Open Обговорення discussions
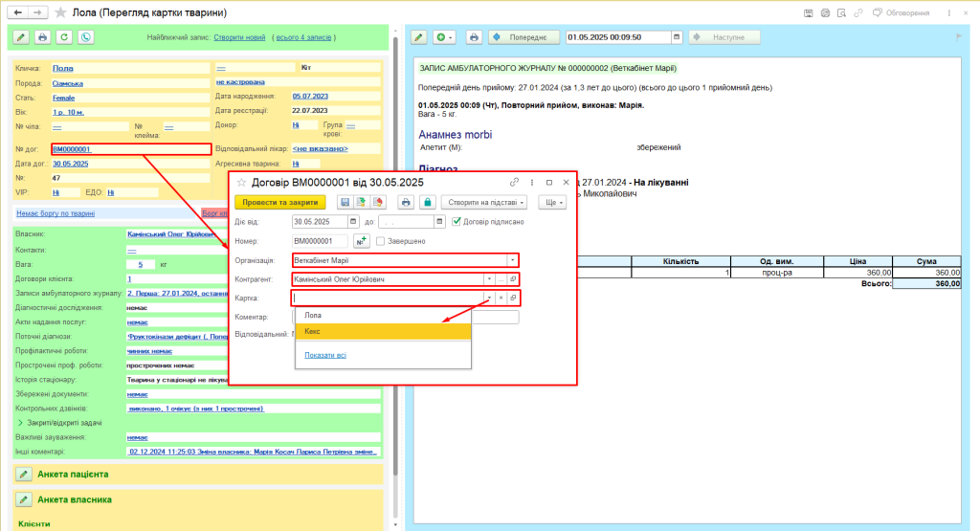The image size is (980, 531). [x=901, y=13]
